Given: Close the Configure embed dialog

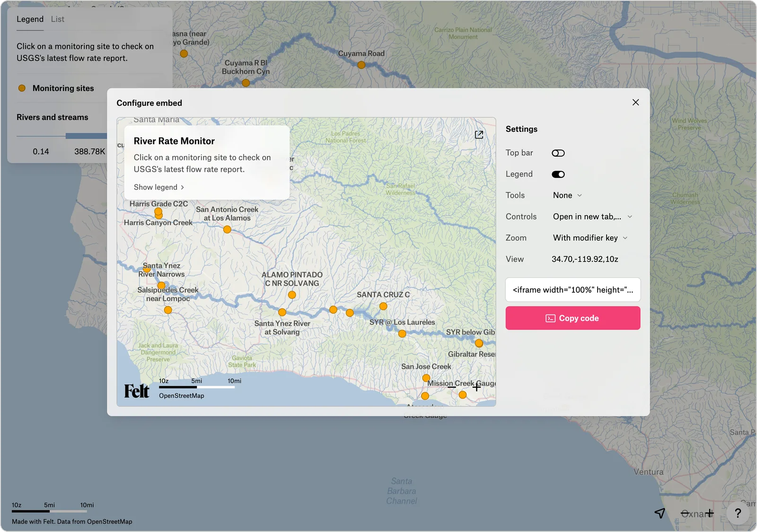Looking at the screenshot, I should [635, 103].
